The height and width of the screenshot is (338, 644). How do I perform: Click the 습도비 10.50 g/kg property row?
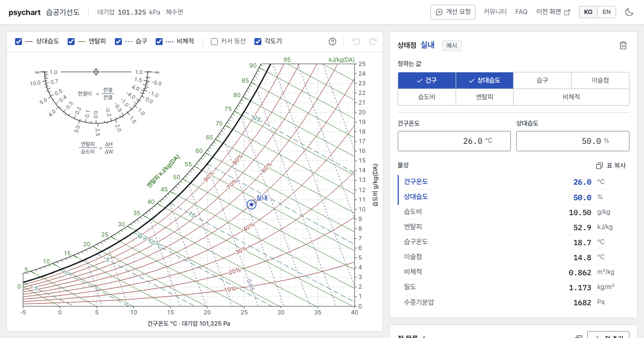[513, 212]
